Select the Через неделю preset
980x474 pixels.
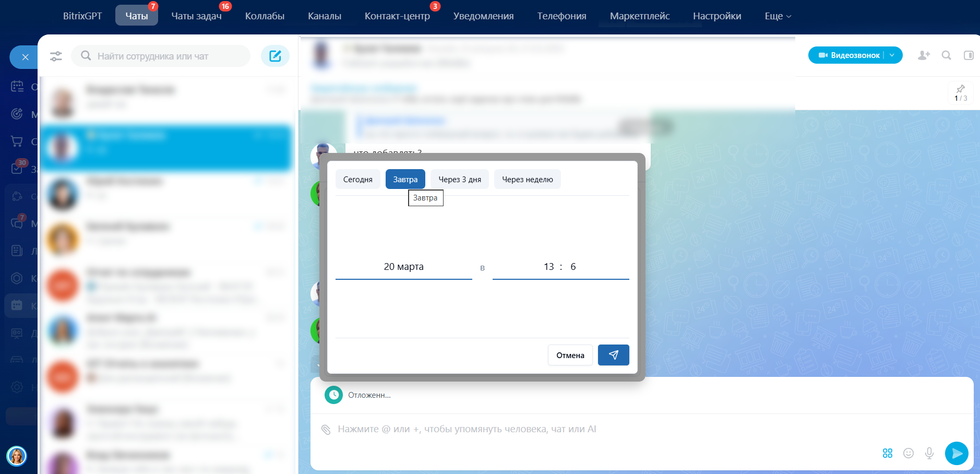point(528,179)
